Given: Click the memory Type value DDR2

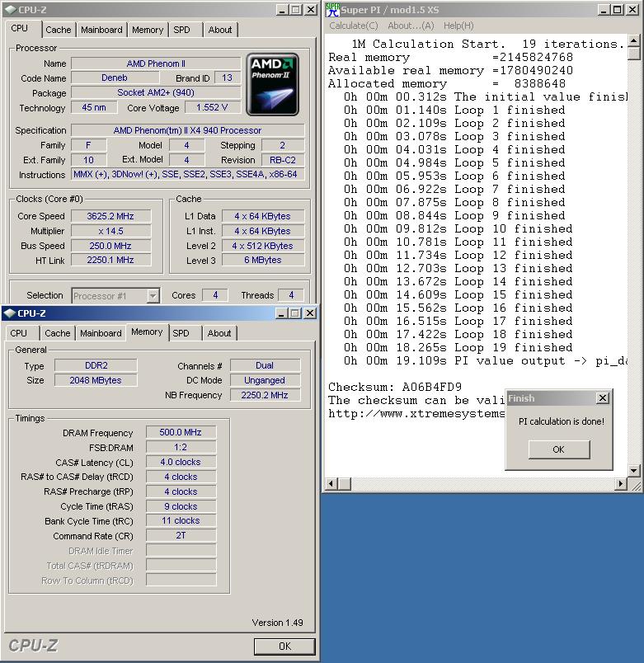Looking at the screenshot, I should 96,365.
